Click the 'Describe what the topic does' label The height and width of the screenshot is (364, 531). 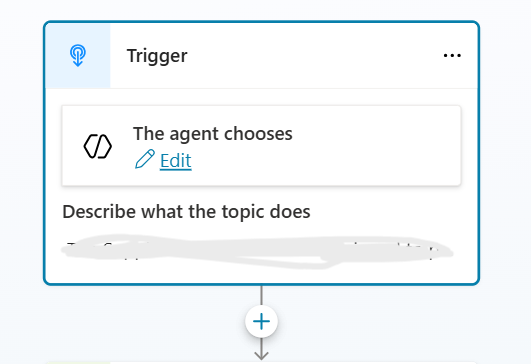point(186,212)
